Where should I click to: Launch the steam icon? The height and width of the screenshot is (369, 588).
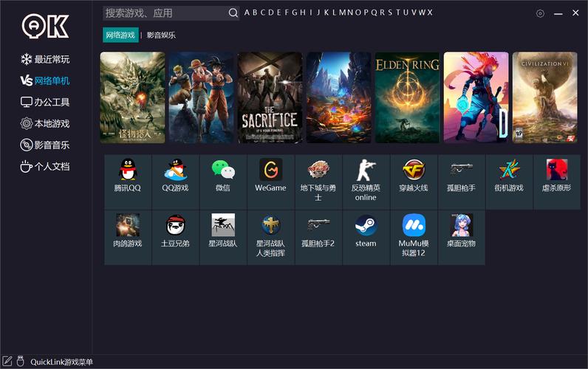point(366,225)
